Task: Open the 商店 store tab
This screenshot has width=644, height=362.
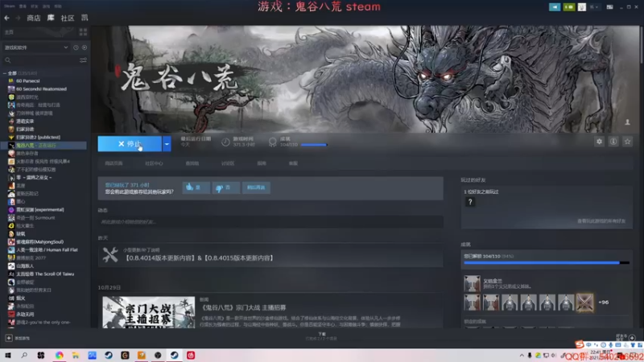Action: tap(34, 18)
